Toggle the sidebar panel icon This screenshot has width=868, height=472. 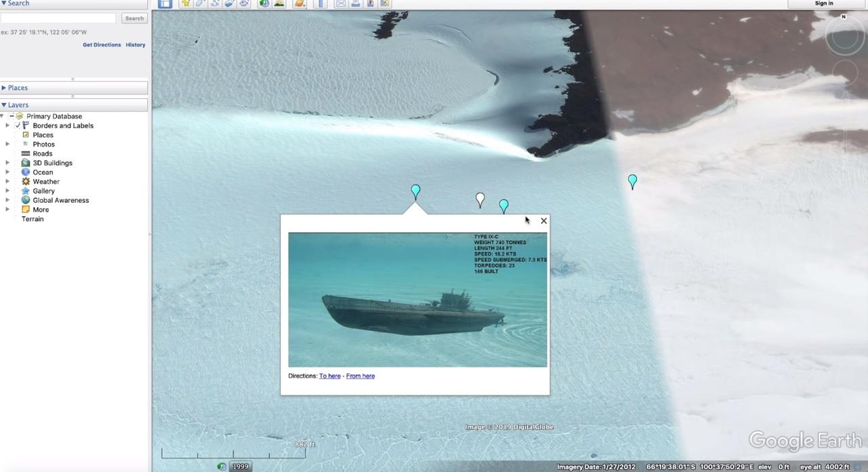164,3
